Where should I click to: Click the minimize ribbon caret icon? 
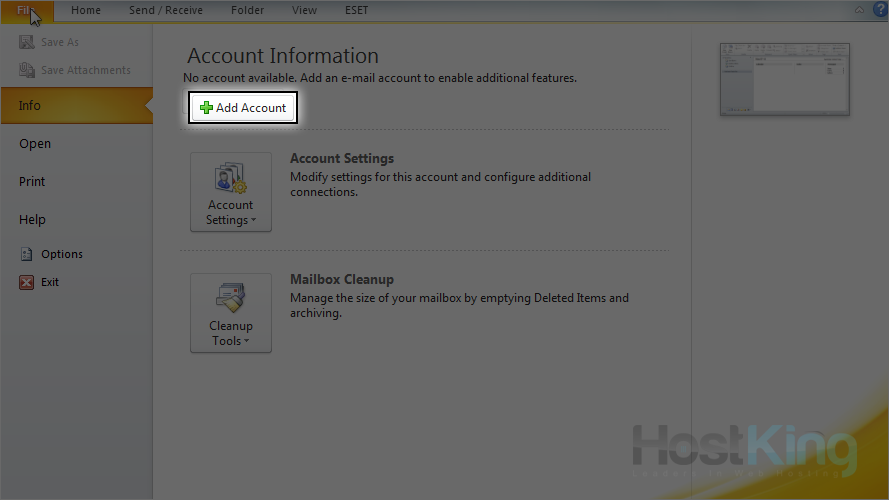(859, 10)
